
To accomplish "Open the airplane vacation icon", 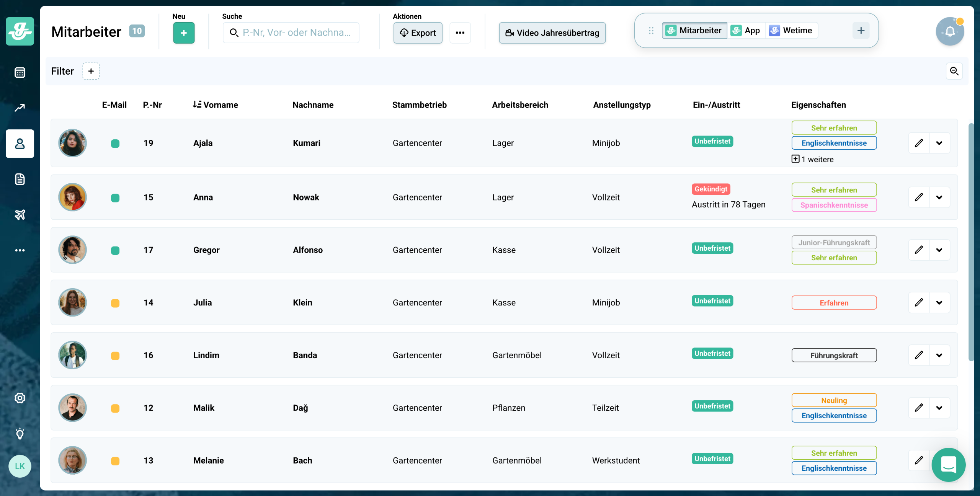I will point(20,215).
